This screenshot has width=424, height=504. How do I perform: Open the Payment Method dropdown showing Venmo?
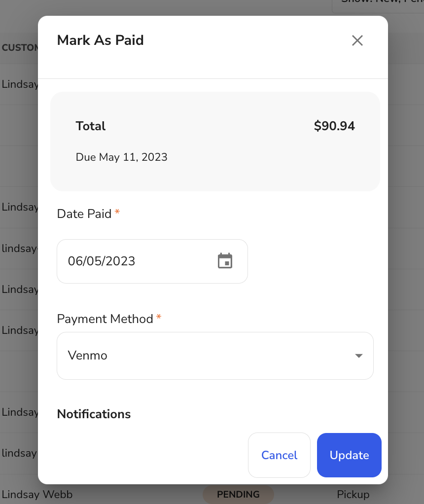point(215,356)
